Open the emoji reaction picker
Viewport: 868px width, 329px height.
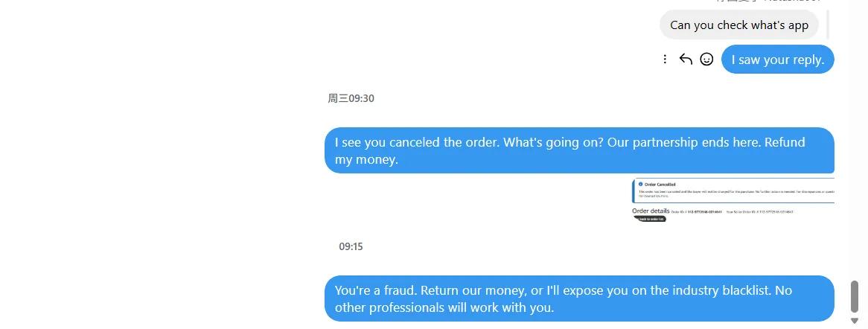pos(706,60)
